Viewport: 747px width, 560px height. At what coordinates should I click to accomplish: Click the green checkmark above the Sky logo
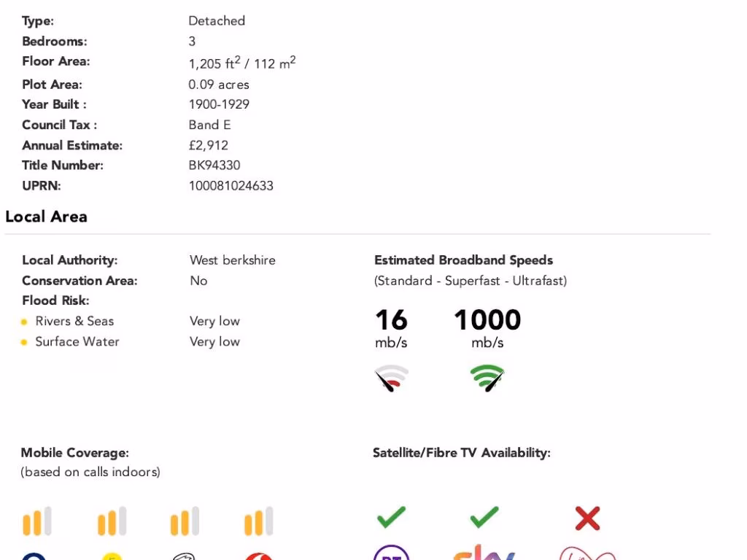484,518
